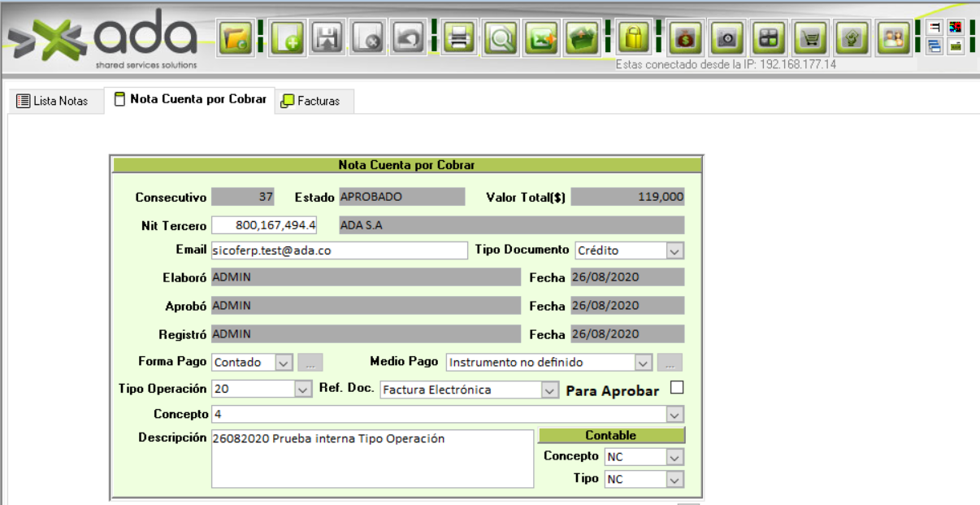
Task: Expand the Tipo Documento dropdown
Action: click(x=674, y=251)
